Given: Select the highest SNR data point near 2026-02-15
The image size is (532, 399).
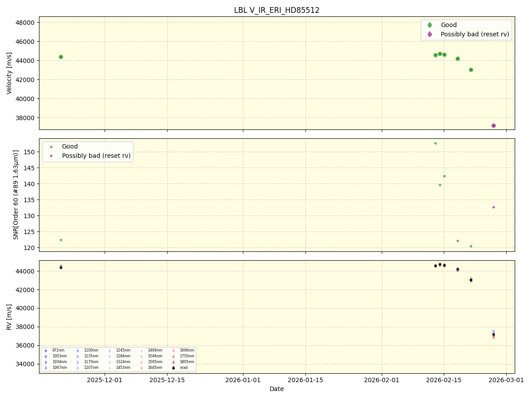Looking at the screenshot, I should (x=434, y=143).
